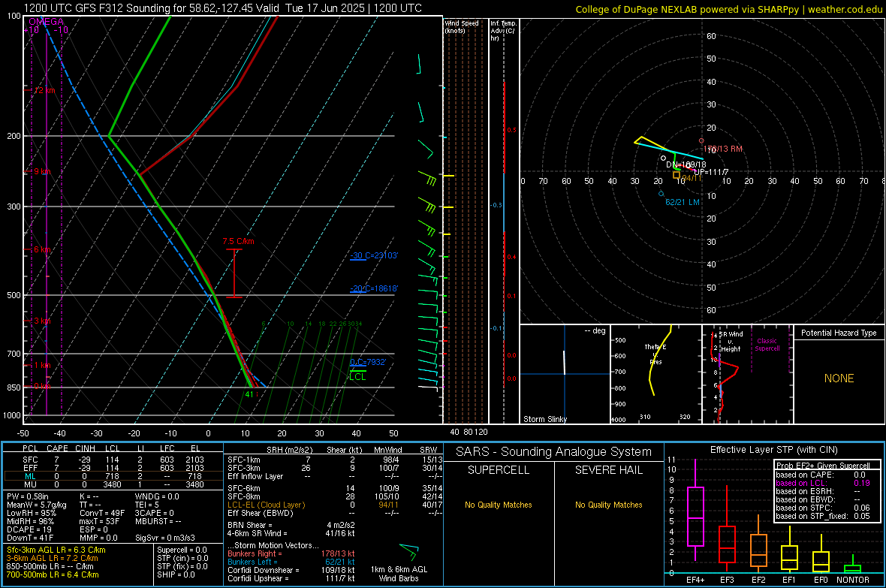Click the TEI = 5 value
886x588 pixels.
coord(147,505)
